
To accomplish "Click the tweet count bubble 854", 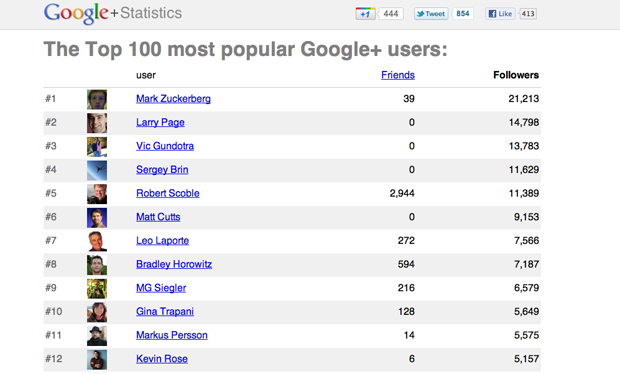I will click(462, 14).
